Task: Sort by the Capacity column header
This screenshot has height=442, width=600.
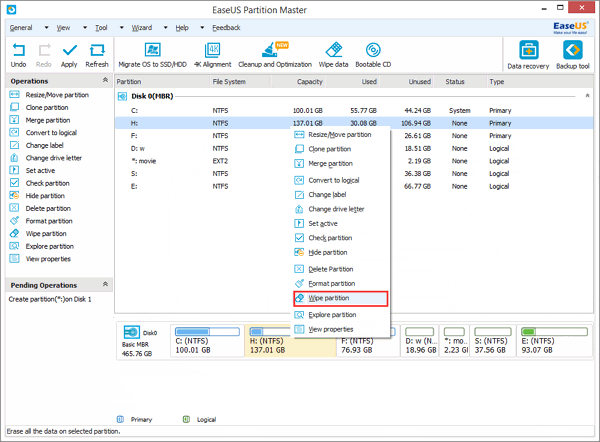Action: coord(298,82)
